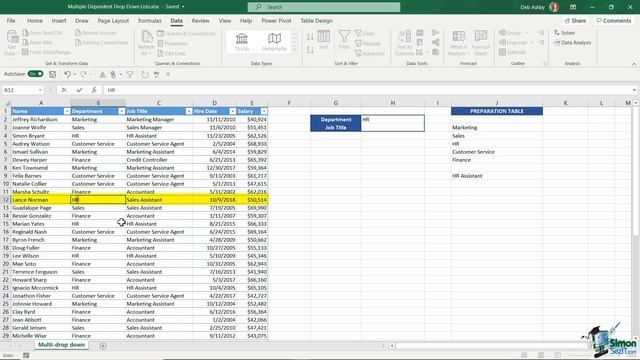
Task: Open Queries & Connections pane
Action: pyautogui.click(x=186, y=33)
